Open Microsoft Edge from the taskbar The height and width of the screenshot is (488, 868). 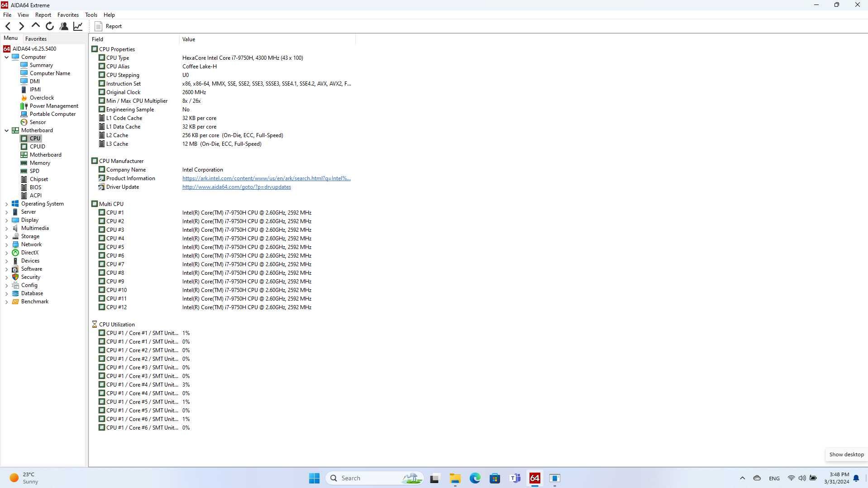coord(475,478)
